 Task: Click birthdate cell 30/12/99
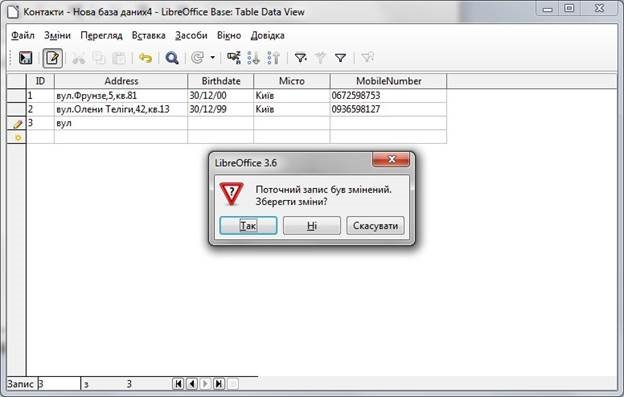(220, 109)
